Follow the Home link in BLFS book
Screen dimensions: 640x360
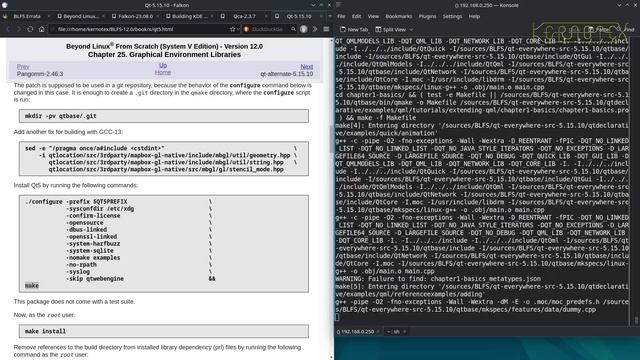(162, 72)
